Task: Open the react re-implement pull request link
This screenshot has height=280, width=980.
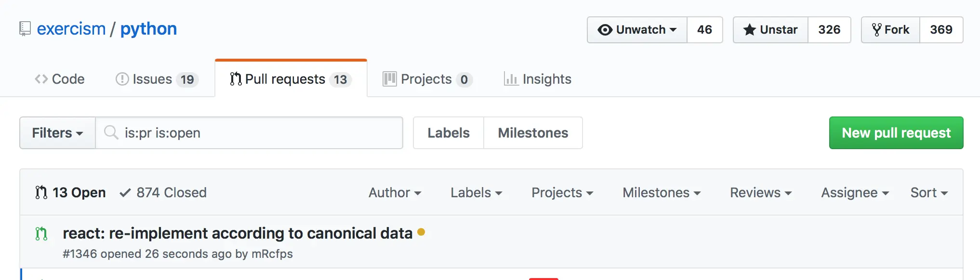Action: 238,233
